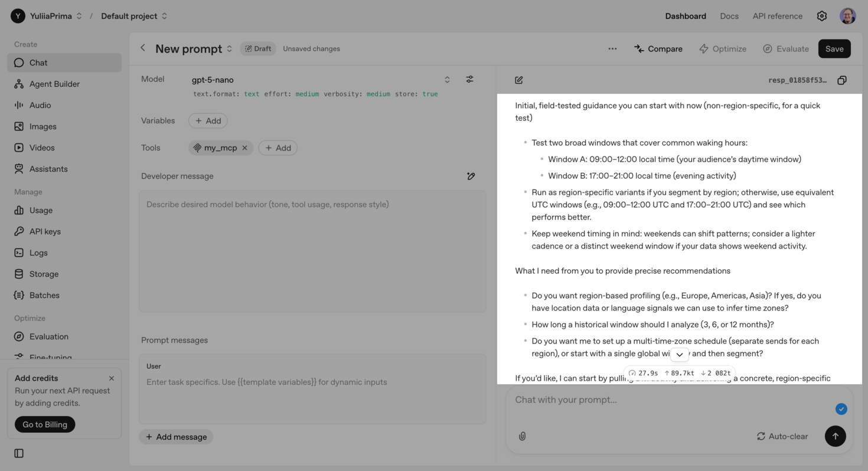Click the edit developer message icon
The width and height of the screenshot is (868, 471).
coord(471,176)
